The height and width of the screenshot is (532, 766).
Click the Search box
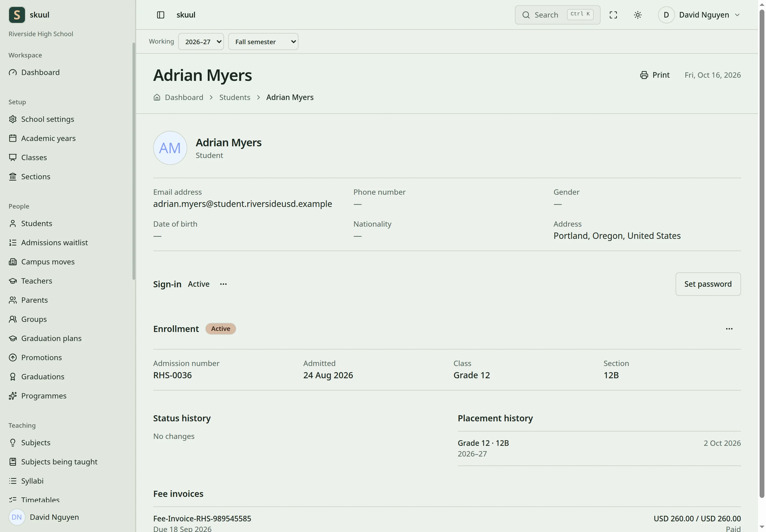(x=557, y=15)
